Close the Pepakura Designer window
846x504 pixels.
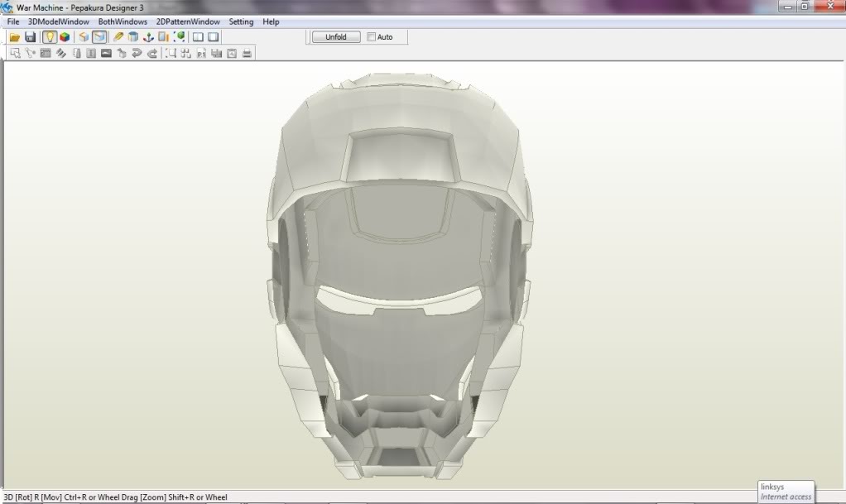[x=829, y=6]
